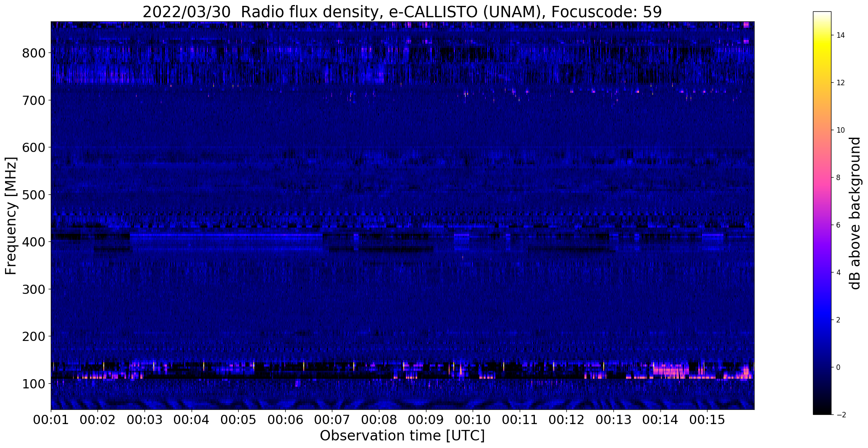Select the 00:06 time tick label
868x448 pixels.
click(x=285, y=420)
